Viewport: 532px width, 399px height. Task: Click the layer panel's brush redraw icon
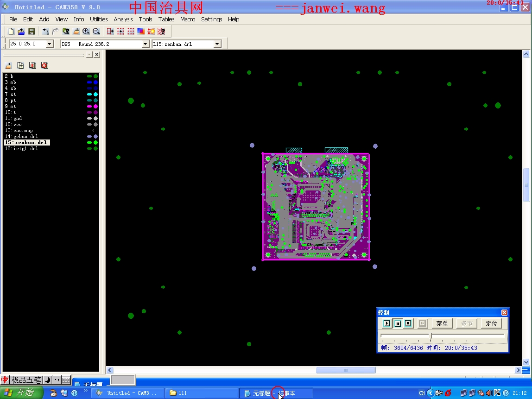[x=9, y=65]
